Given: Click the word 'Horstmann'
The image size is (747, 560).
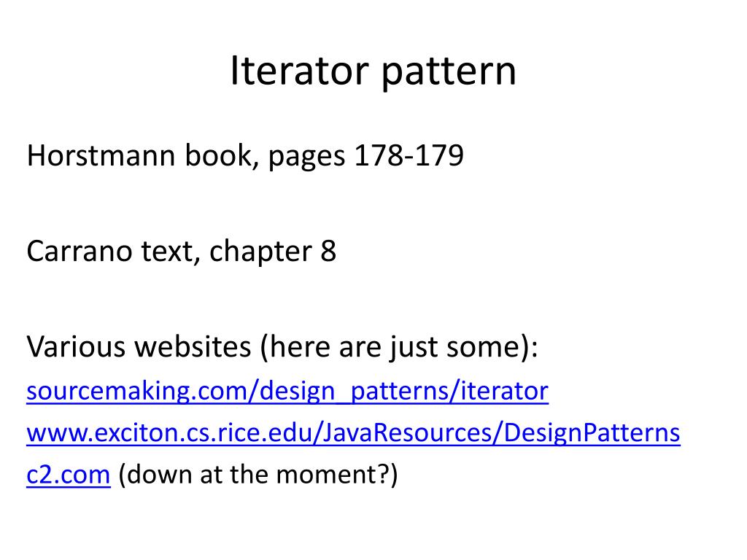Looking at the screenshot, I should point(101,155).
